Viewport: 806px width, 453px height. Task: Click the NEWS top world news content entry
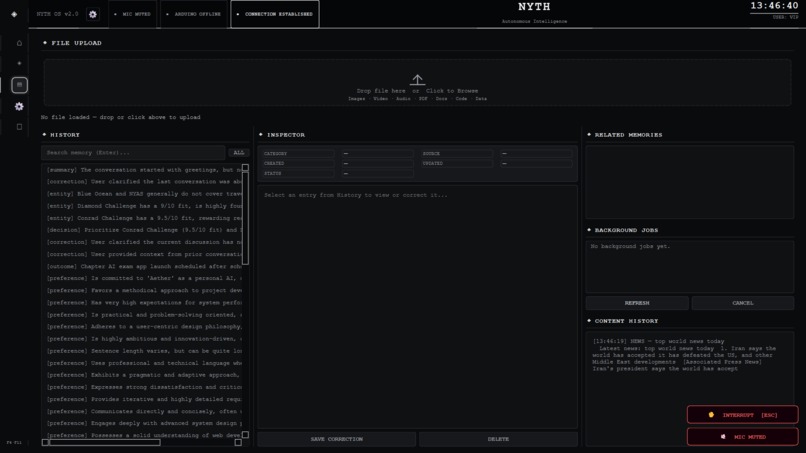(x=684, y=355)
